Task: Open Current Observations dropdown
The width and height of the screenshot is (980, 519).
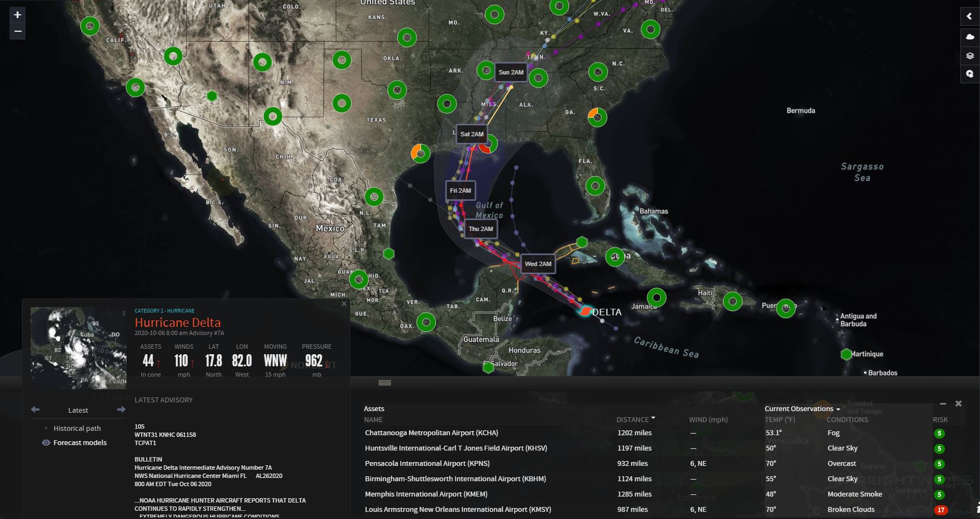Action: pyautogui.click(x=802, y=409)
